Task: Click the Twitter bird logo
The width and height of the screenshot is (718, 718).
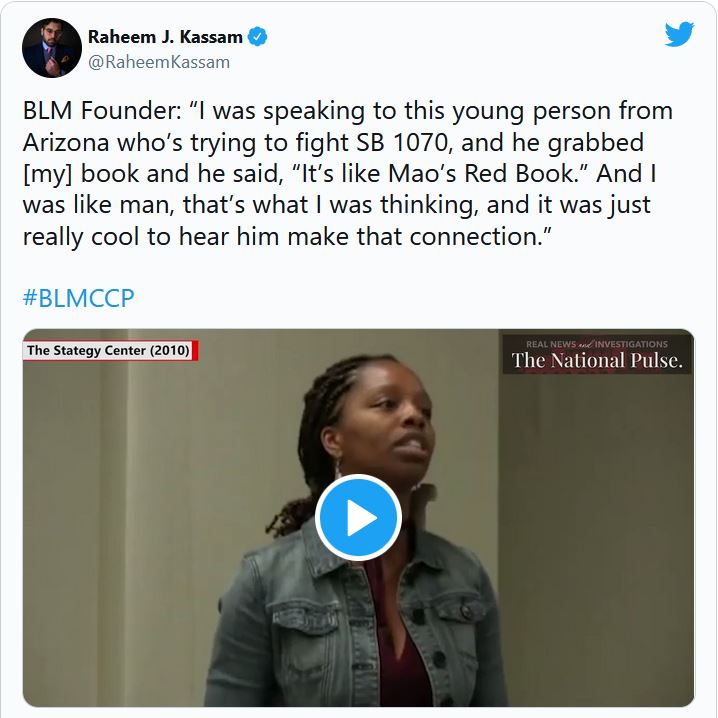Action: point(679,34)
